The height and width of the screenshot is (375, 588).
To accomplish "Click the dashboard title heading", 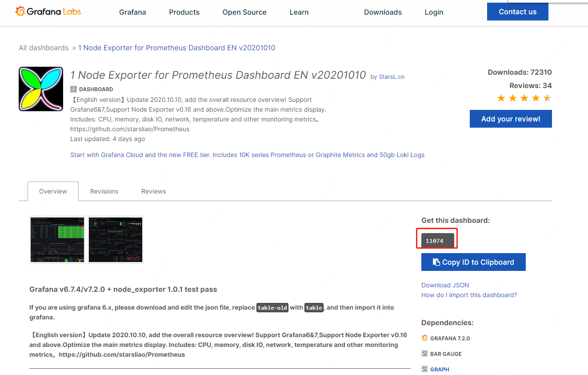I will pyautogui.click(x=218, y=75).
